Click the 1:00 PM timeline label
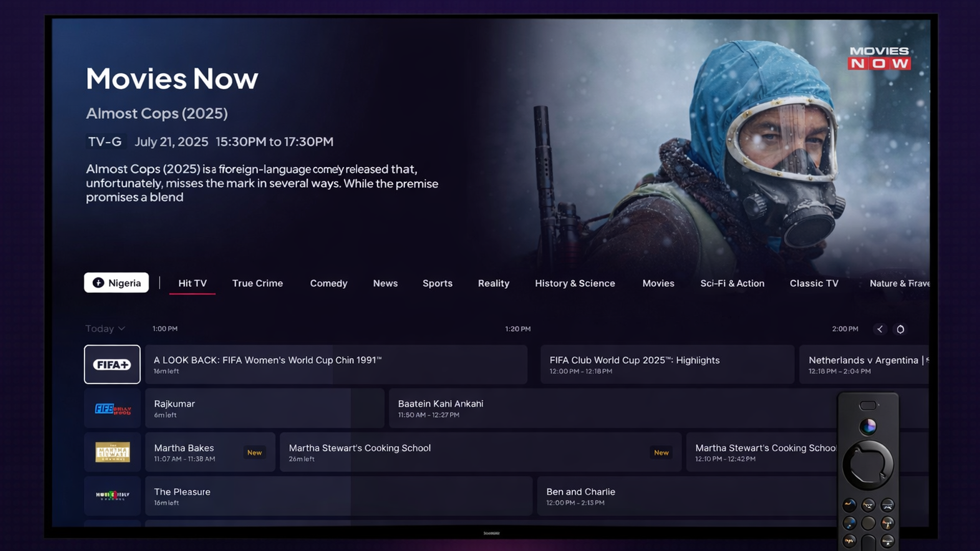The image size is (980, 551). point(165,329)
